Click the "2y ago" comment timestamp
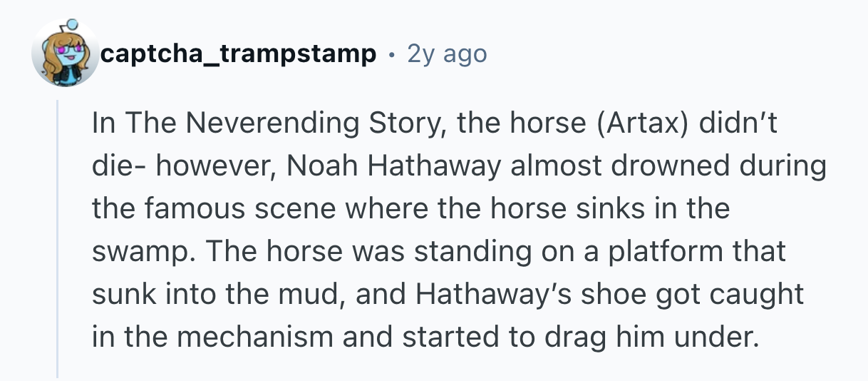The image size is (868, 381). click(x=447, y=54)
